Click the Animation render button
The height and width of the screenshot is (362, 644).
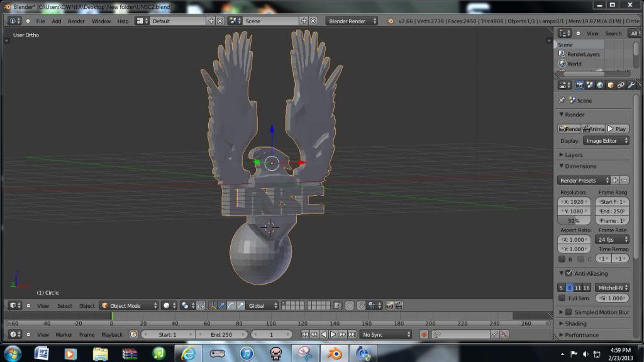point(594,129)
